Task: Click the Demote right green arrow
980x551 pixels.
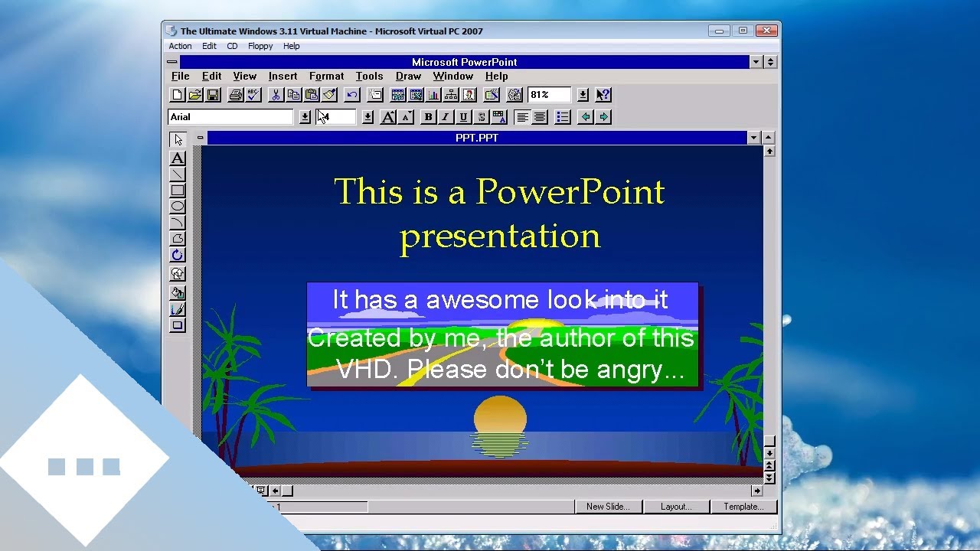Action: [x=603, y=117]
